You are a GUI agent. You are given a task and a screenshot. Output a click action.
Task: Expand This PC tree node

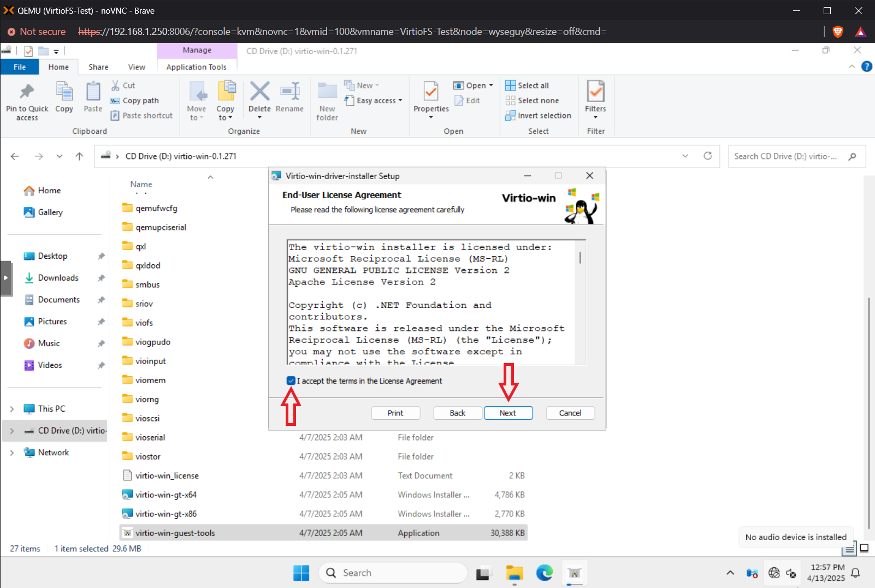12,409
